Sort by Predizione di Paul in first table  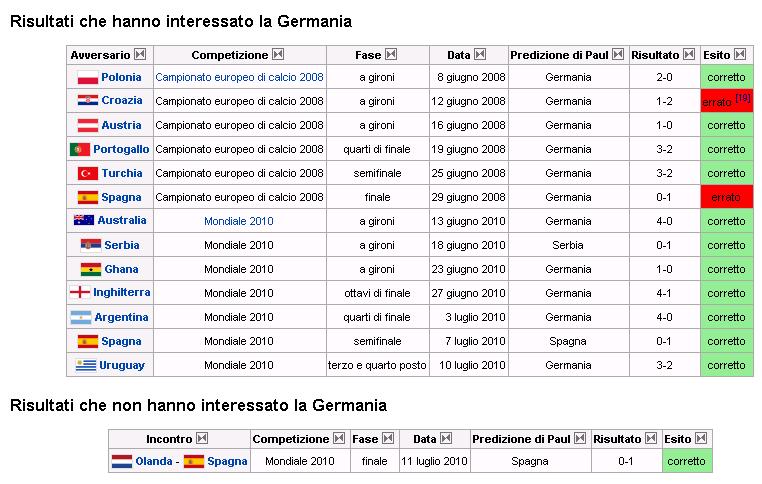click(x=618, y=54)
